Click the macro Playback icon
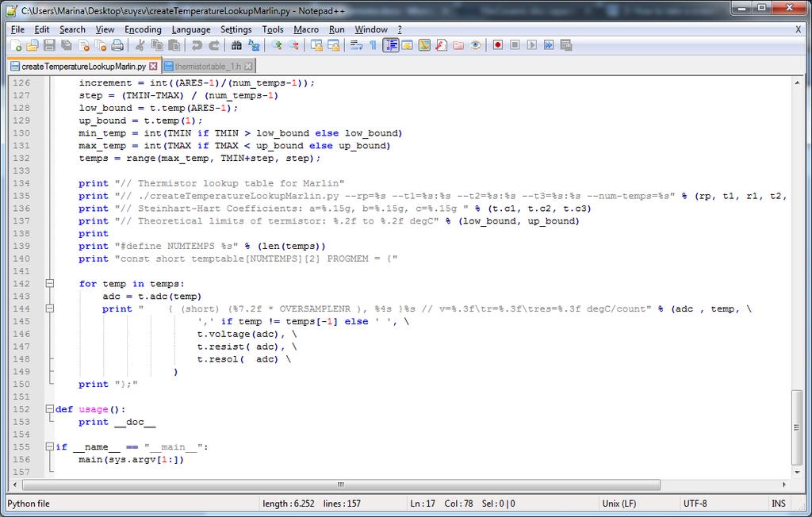The image size is (812, 517). 532,45
